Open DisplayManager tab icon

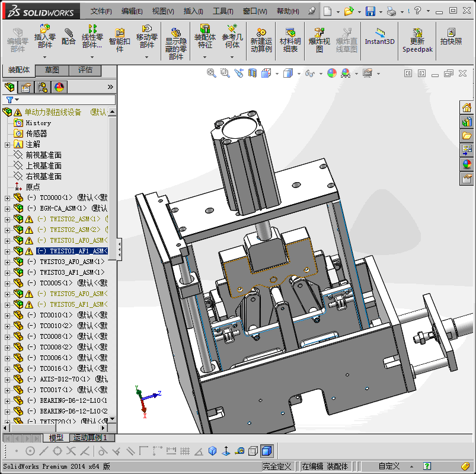tap(59, 87)
